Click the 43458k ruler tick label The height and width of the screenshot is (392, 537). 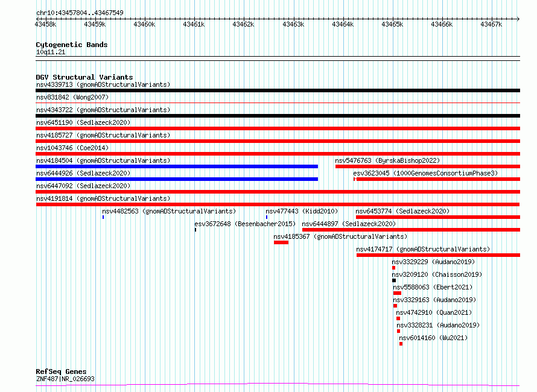coord(45,24)
